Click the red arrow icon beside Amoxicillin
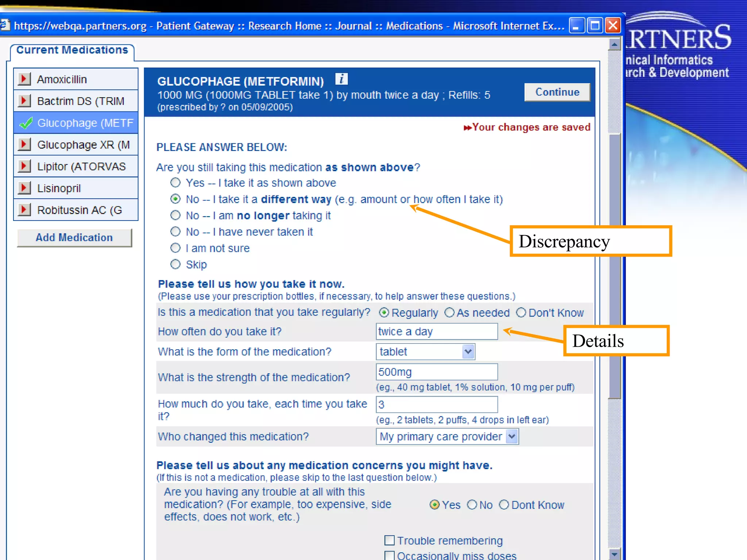The height and width of the screenshot is (560, 747). 24,79
